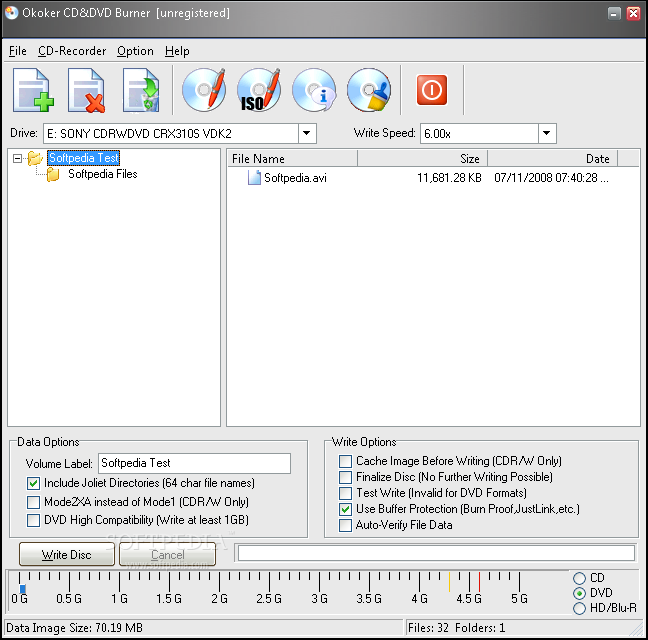Sort by the Size column header

422,159
